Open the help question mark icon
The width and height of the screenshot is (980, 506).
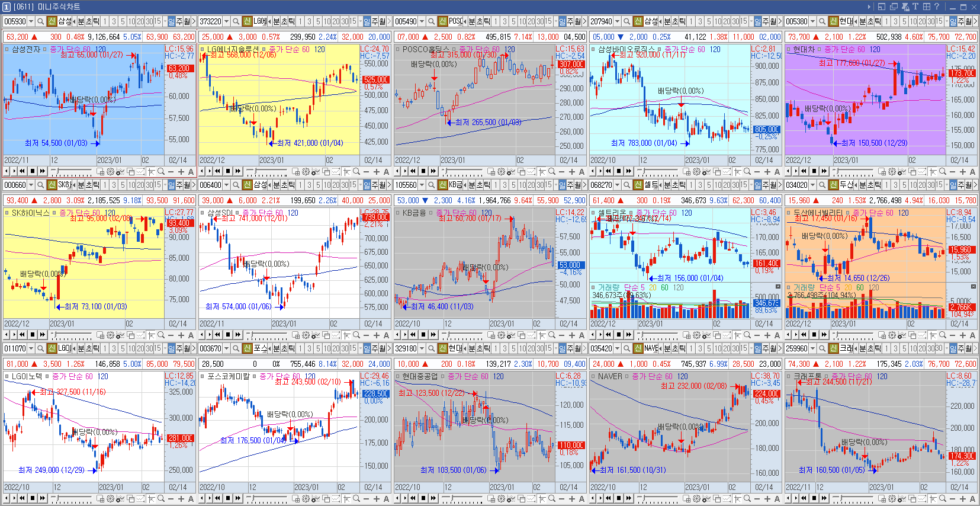click(937, 7)
